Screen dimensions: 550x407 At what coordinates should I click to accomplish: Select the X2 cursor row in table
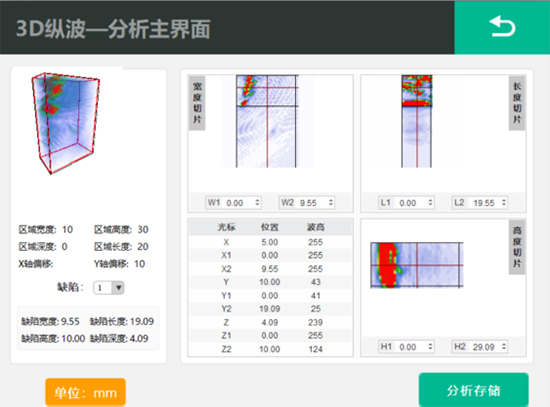[x=270, y=269]
